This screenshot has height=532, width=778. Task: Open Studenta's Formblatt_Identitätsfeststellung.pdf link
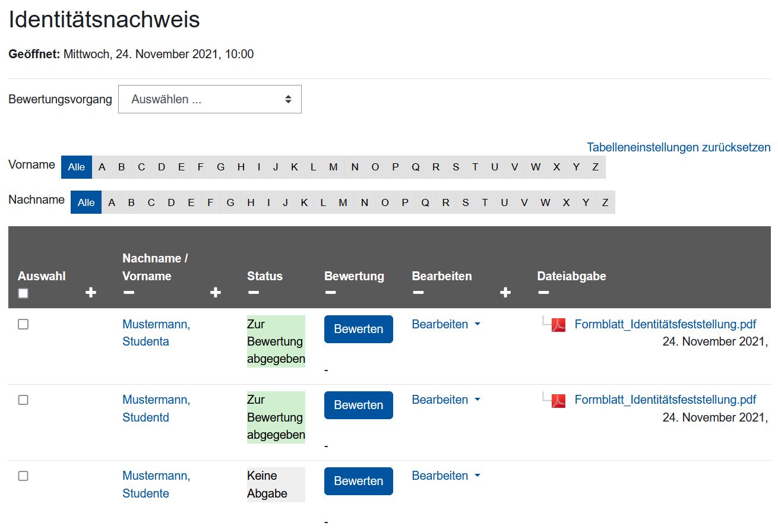(666, 324)
